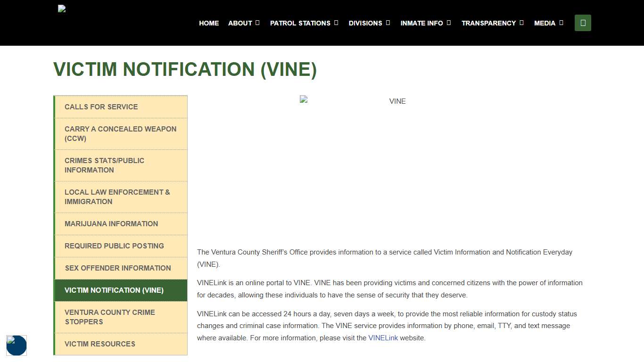Open CARRY A CONCEALED WEAPON (CCW) page
644x362 pixels.
pyautogui.click(x=120, y=133)
